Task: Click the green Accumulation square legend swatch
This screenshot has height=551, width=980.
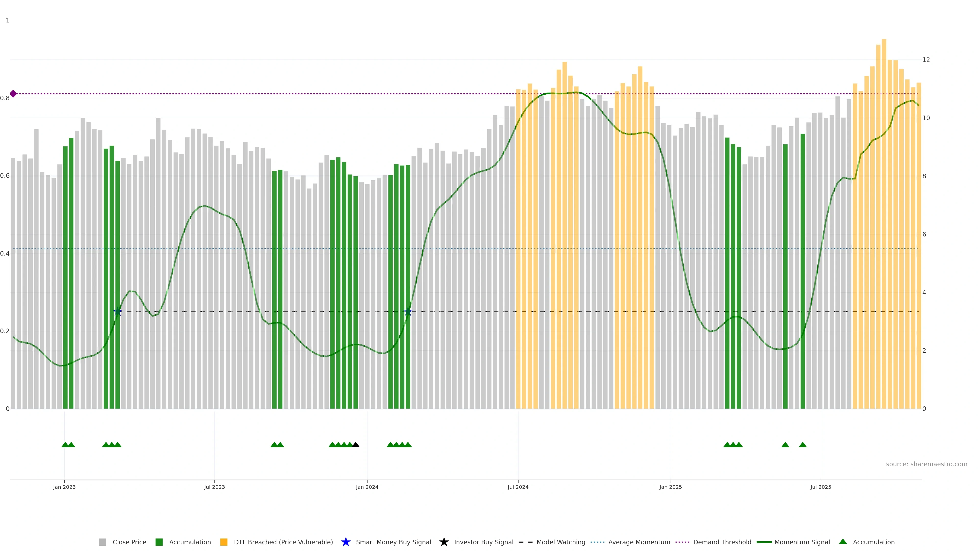Action: [159, 542]
